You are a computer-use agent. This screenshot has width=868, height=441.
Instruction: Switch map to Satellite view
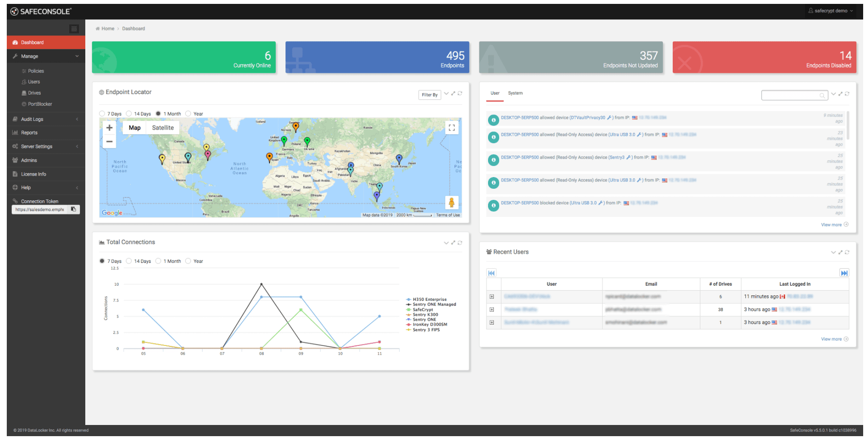pyautogui.click(x=163, y=128)
